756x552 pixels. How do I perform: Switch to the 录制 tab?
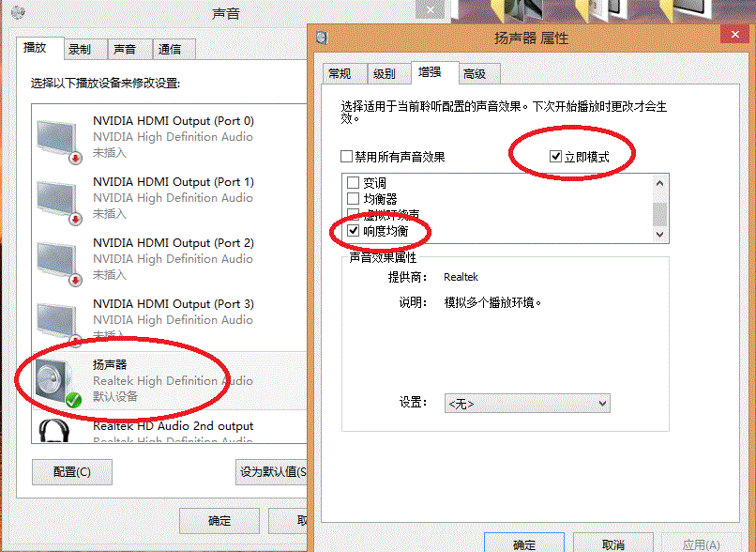(x=80, y=49)
